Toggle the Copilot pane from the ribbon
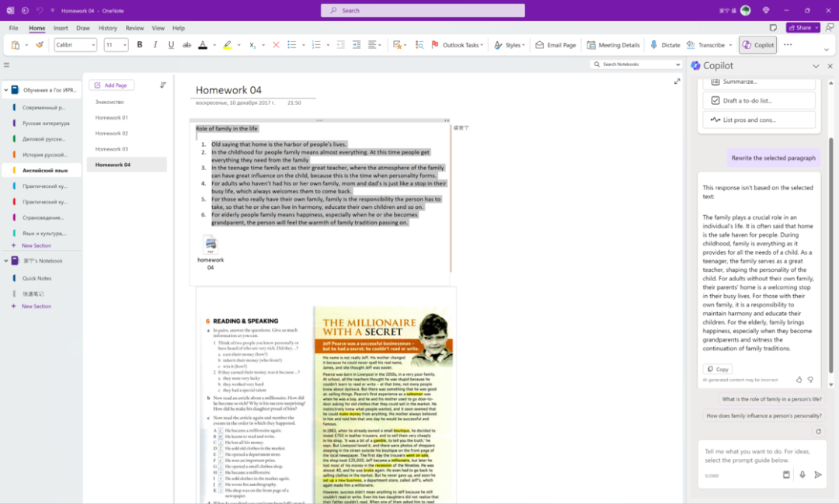Image resolution: width=839 pixels, height=504 pixels. click(x=757, y=45)
